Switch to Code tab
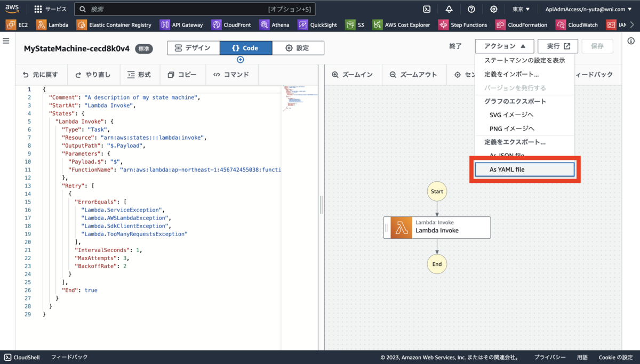The image size is (640, 364). coord(246,47)
